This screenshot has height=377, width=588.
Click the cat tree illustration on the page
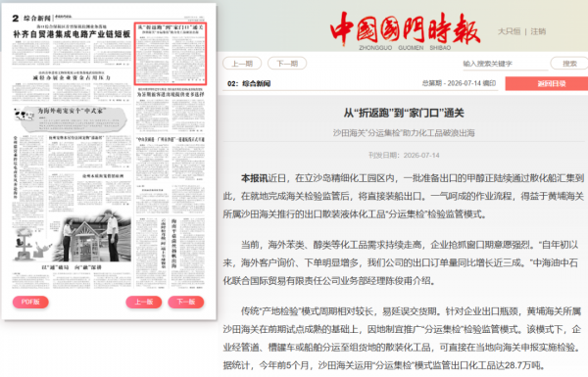click(24, 244)
